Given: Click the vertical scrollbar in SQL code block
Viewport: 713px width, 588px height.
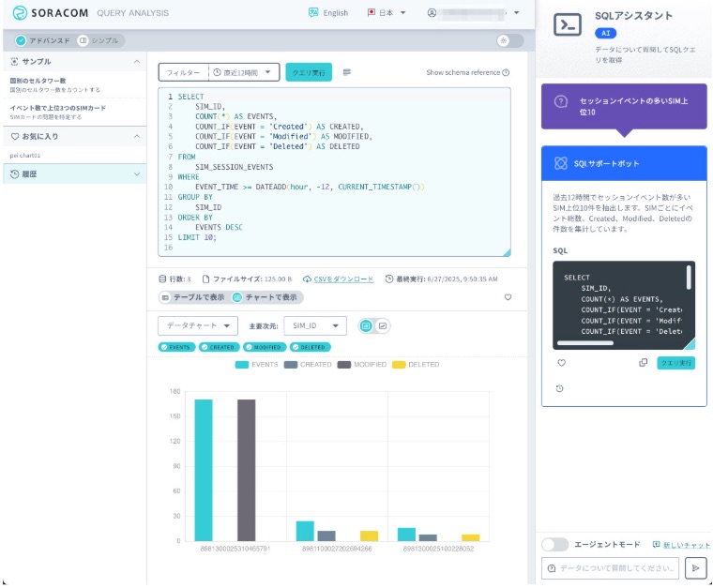Looking at the screenshot, I should 689,278.
